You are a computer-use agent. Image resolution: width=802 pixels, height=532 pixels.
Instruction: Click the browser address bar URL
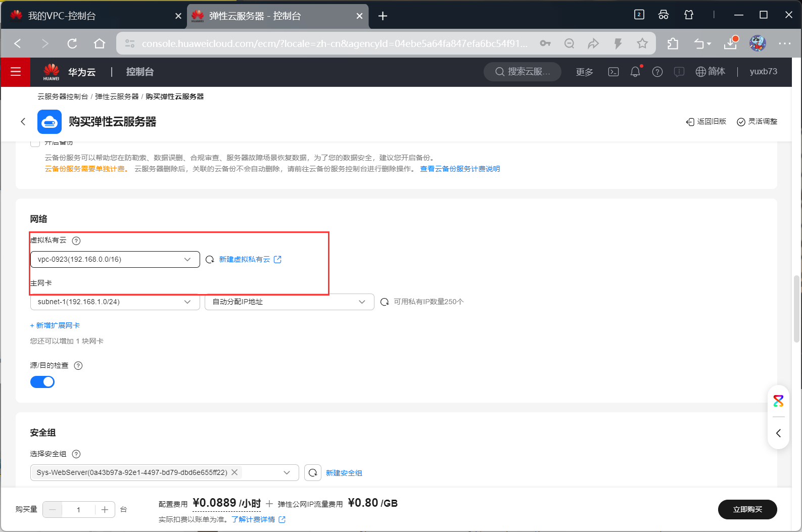point(335,43)
